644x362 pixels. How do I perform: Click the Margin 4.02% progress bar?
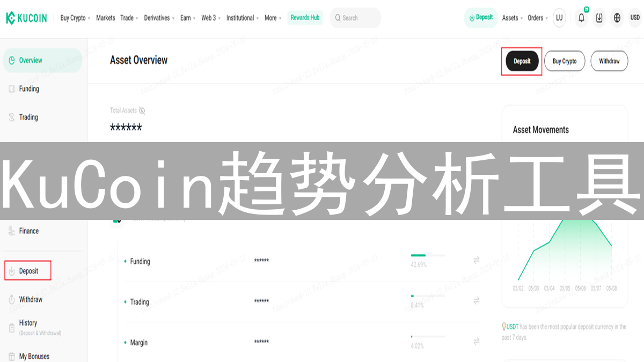click(428, 336)
